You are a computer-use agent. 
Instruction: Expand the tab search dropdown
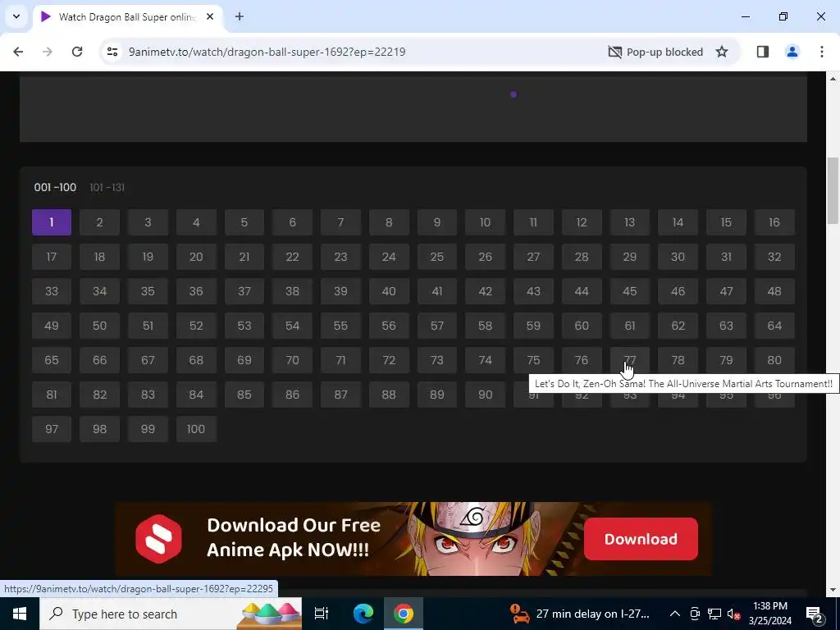point(16,16)
